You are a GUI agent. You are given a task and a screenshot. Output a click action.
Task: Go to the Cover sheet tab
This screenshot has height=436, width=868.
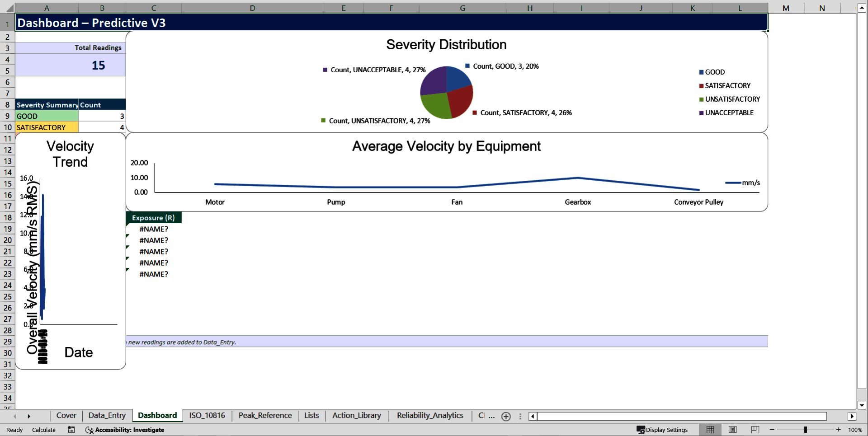(x=66, y=416)
